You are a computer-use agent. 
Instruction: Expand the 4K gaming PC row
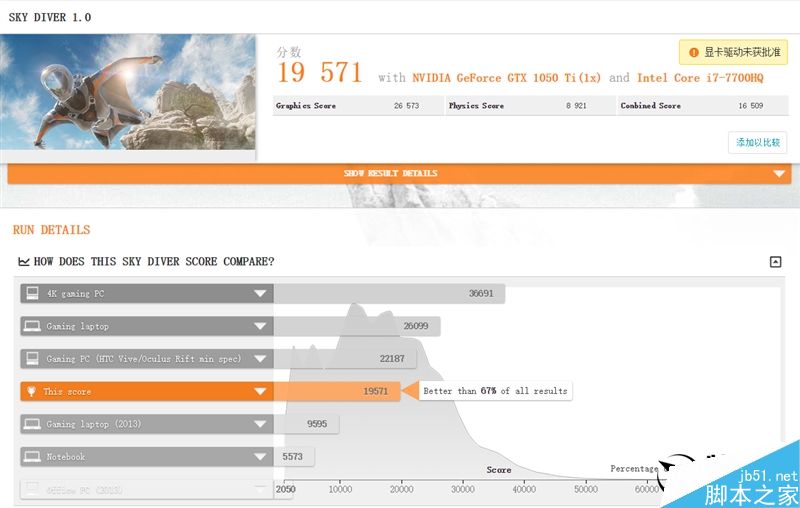pos(260,293)
